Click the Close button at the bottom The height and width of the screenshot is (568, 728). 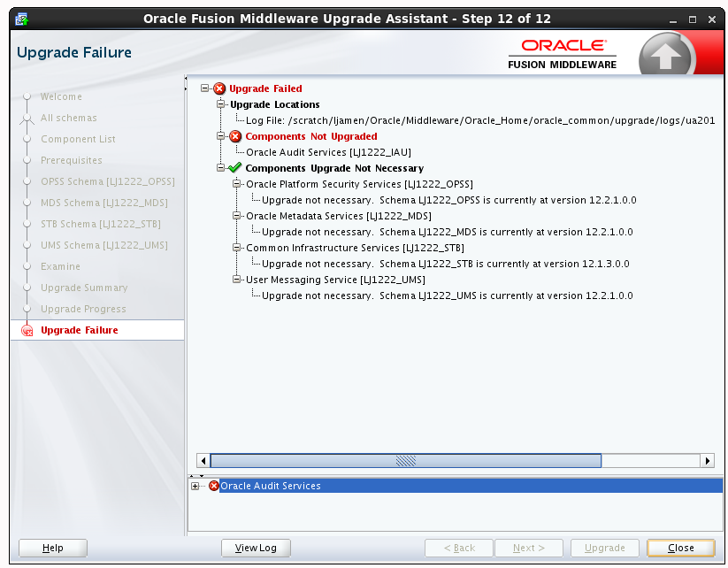[680, 548]
